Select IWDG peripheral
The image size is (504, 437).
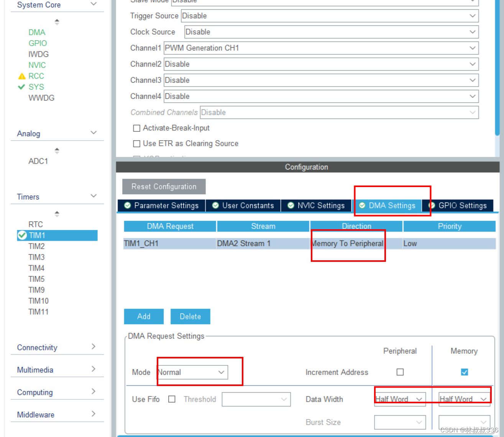38,54
